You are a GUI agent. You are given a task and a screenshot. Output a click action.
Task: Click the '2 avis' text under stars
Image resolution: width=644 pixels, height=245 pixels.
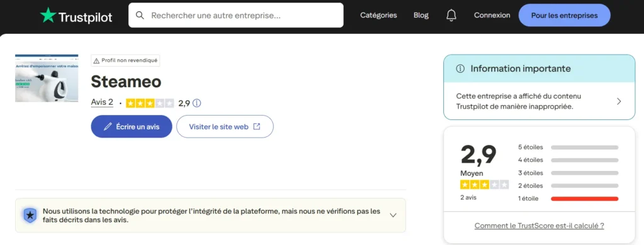click(x=469, y=197)
